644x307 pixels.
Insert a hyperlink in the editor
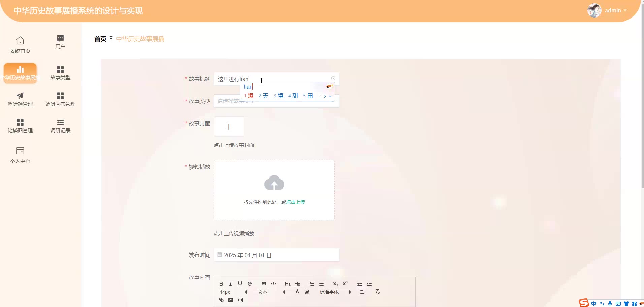[x=221, y=300]
